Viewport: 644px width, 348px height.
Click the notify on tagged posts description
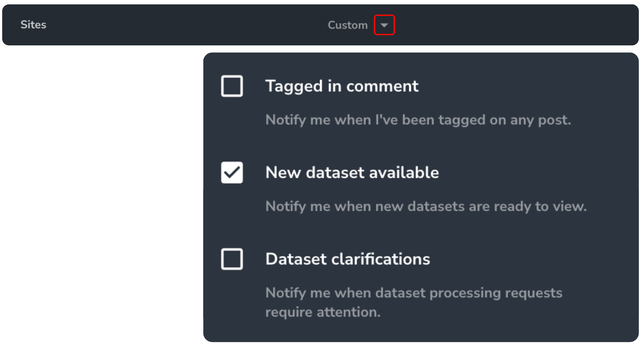[x=418, y=120]
